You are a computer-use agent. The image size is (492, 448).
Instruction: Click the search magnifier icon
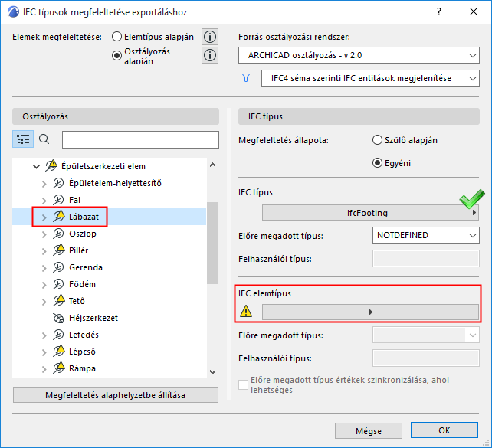(x=44, y=139)
